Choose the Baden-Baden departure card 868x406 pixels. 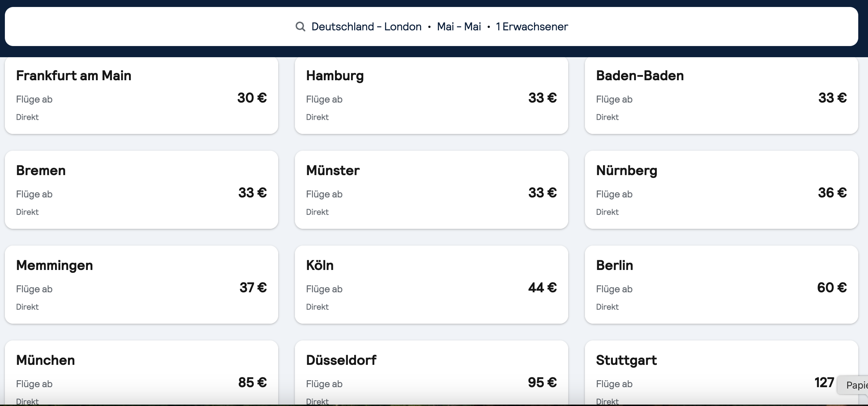[721, 96]
